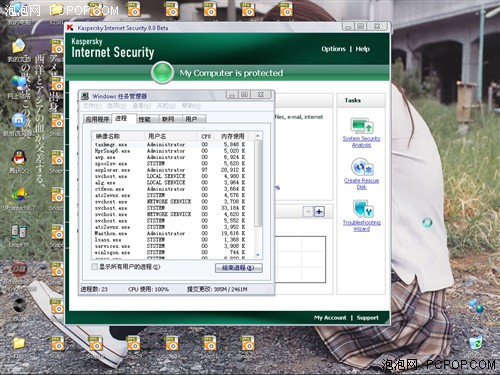Open Kaspersky Help link
This screenshot has width=500, height=375.
(362, 49)
